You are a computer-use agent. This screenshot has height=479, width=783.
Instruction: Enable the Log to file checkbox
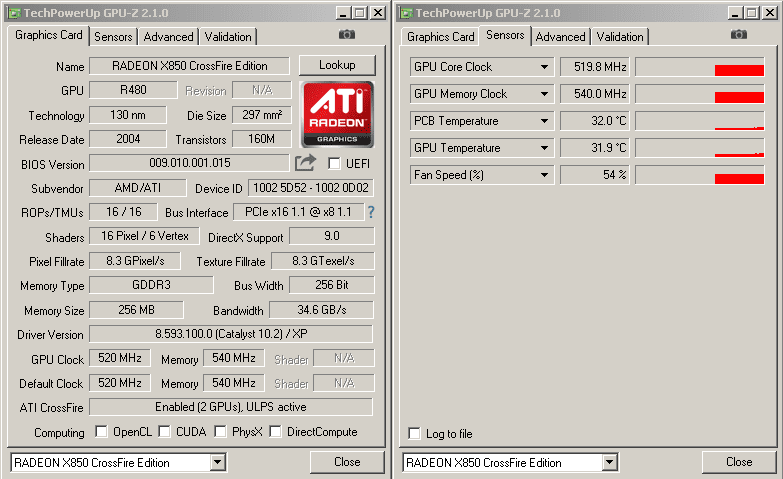[x=414, y=434]
